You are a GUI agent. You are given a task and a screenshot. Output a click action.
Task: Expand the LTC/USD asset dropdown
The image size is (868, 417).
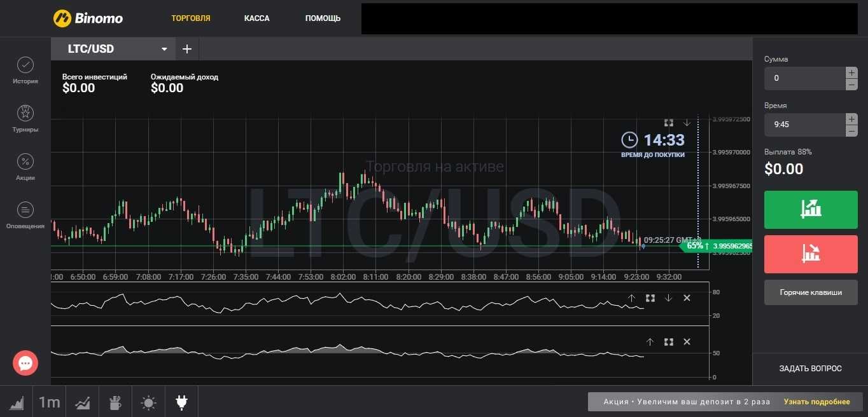[164, 49]
